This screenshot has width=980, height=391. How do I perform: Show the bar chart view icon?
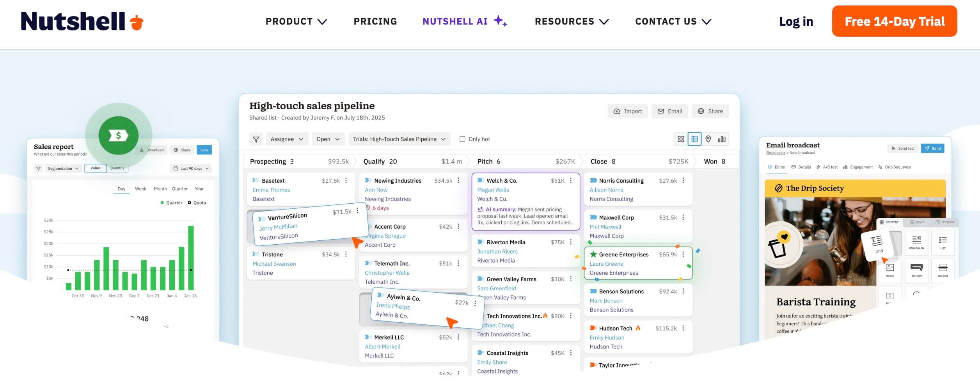[x=722, y=139]
